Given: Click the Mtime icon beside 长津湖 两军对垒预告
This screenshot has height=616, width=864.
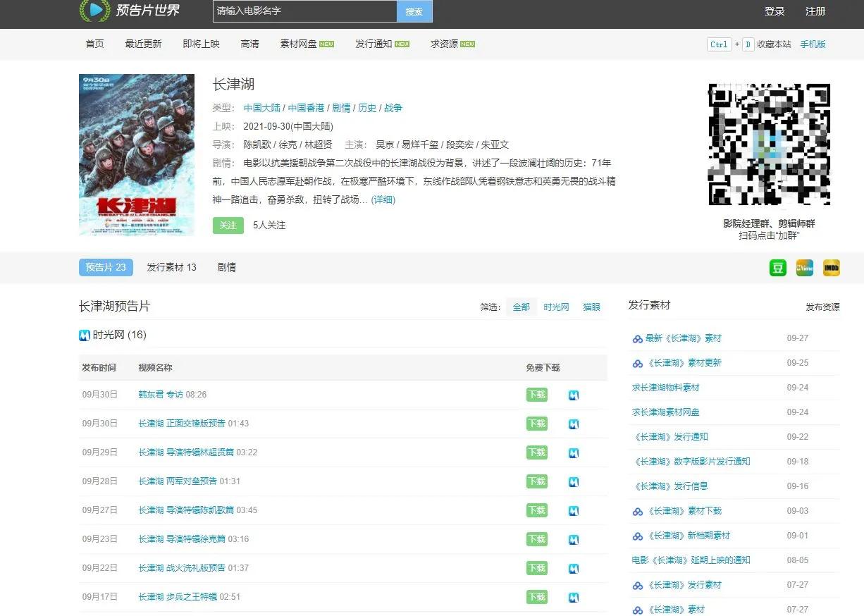Looking at the screenshot, I should point(573,481).
